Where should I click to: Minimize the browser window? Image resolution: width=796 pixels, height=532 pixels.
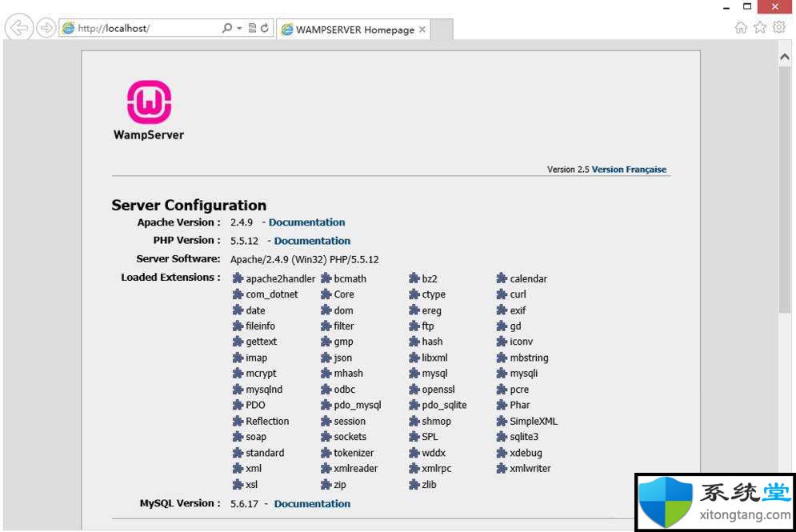tap(726, 7)
